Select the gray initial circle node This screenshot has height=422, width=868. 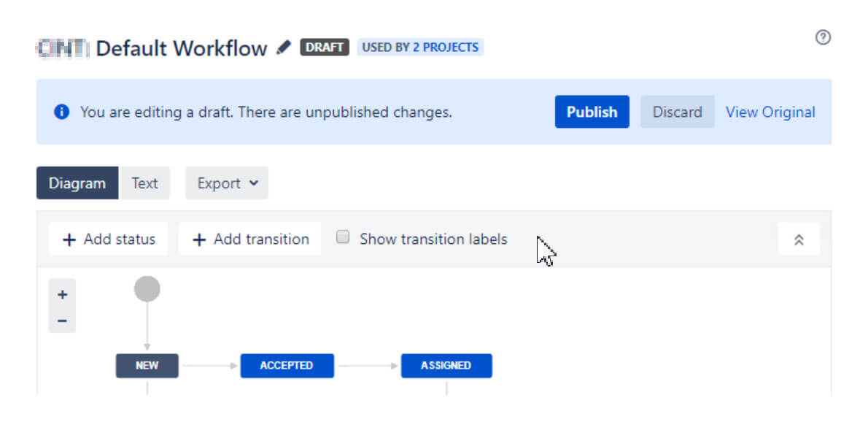point(147,288)
